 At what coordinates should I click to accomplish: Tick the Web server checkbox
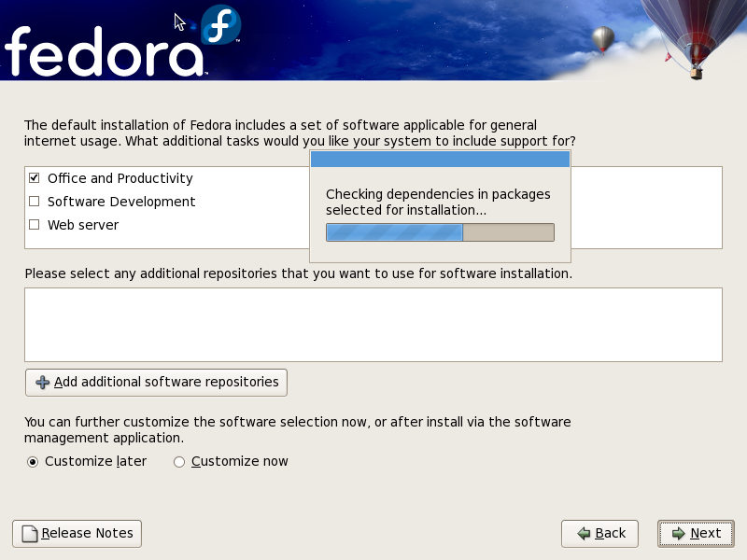(x=34, y=225)
